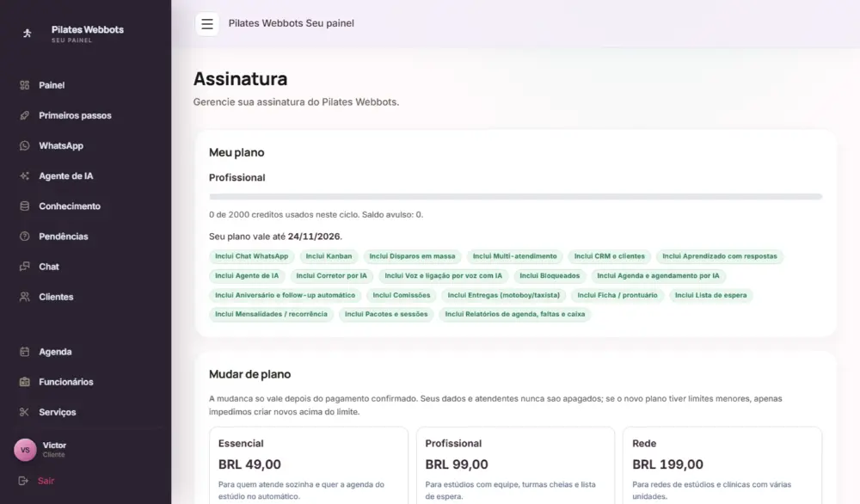Viewport: 860px width, 504px height.
Task: Click the Pilates Webbots sidebar title
Action: click(87, 29)
